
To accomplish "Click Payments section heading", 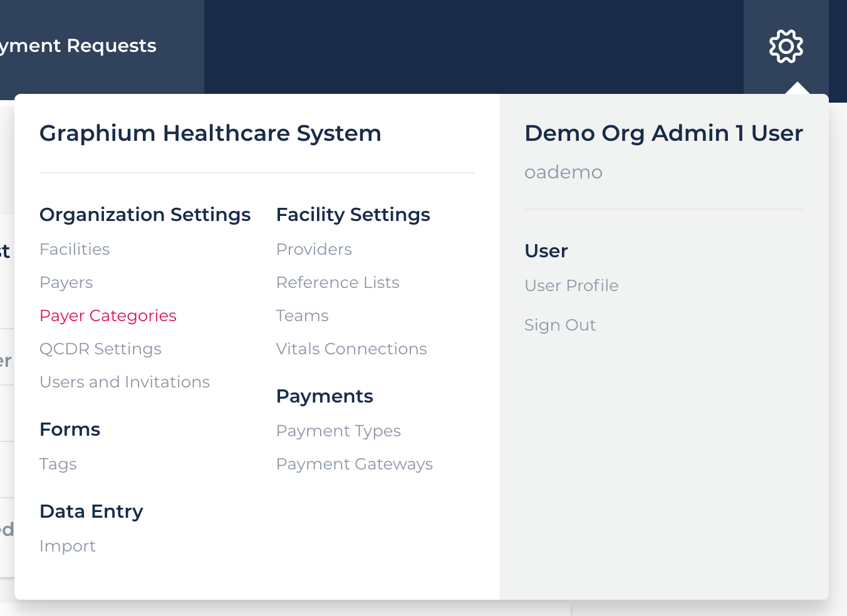I will pyautogui.click(x=325, y=396).
